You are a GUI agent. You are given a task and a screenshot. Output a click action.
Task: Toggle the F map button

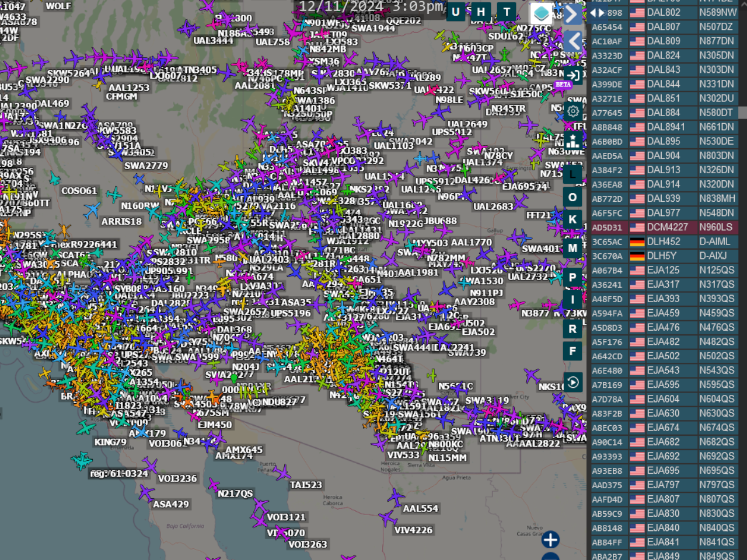pyautogui.click(x=573, y=351)
